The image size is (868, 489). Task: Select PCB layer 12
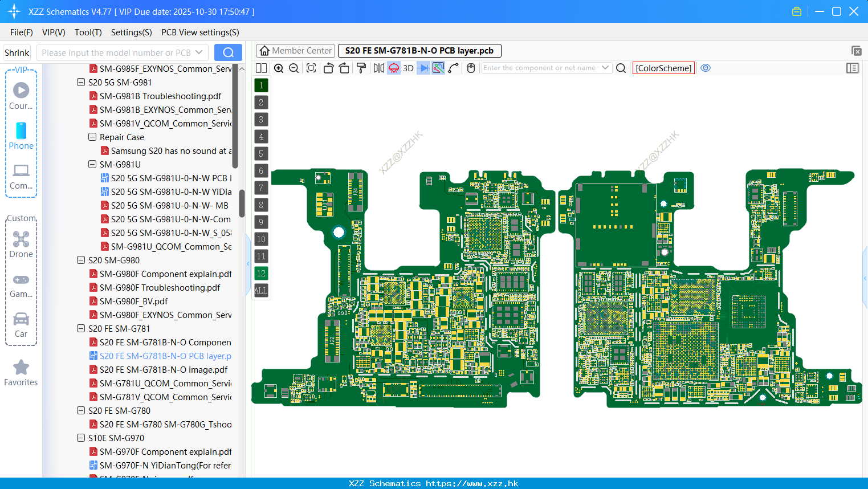[261, 274]
